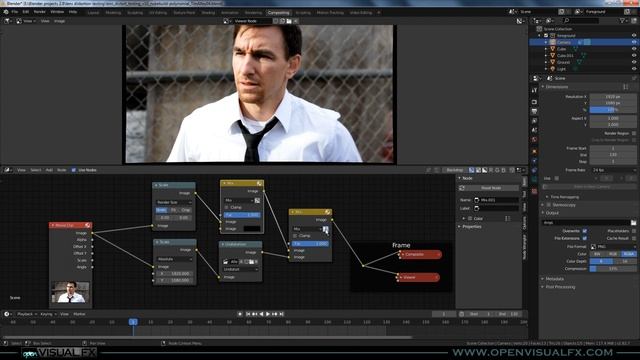This screenshot has width=640, height=360.
Task: Toggle visibility of Foreground collection
Action: pos(633,36)
